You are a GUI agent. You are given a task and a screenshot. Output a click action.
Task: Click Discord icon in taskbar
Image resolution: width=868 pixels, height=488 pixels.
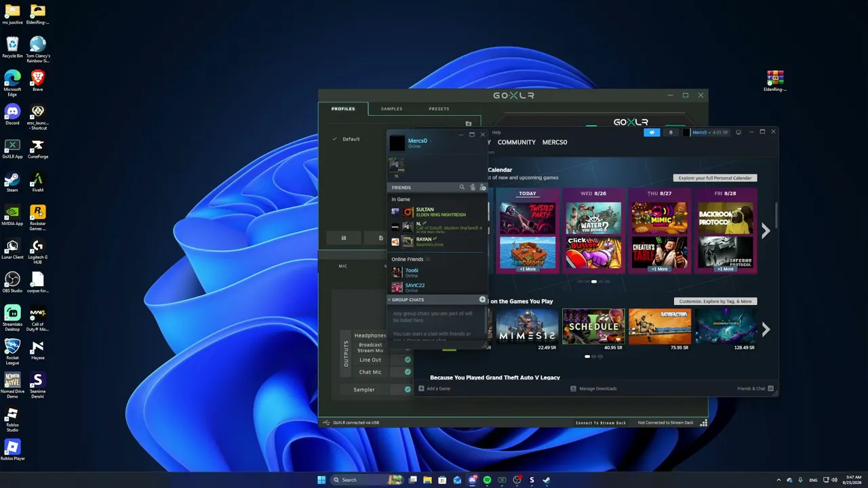pos(472,480)
